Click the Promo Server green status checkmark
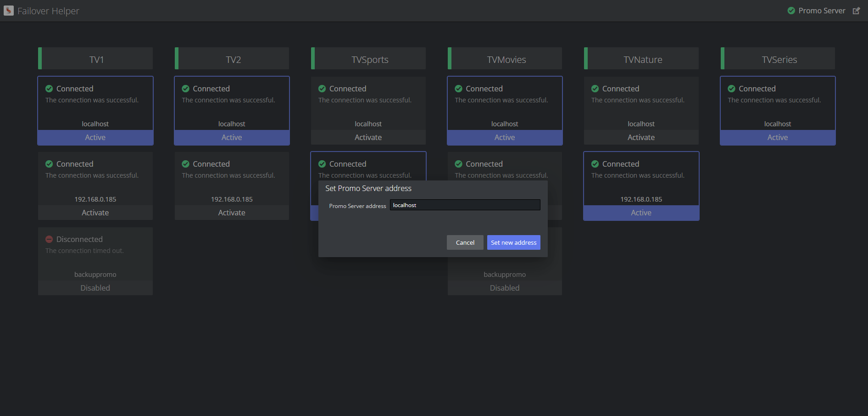Screen dimensions: 868x416 (x=791, y=11)
